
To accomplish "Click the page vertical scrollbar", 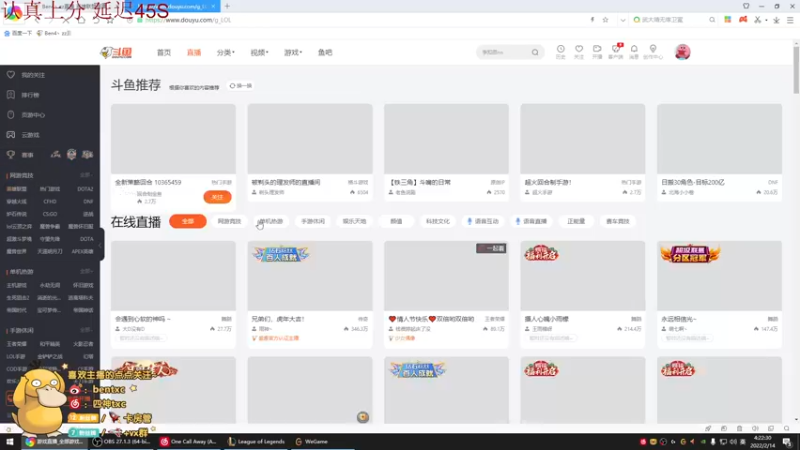I will point(796,70).
